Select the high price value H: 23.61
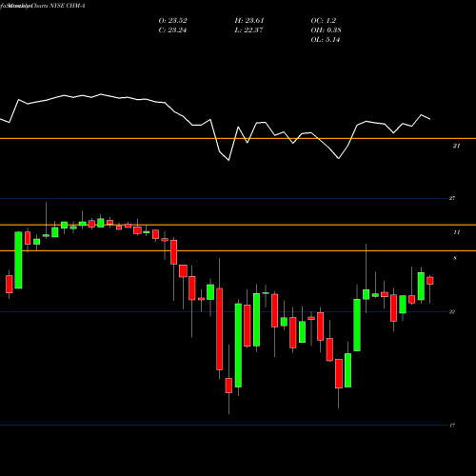 (249, 21)
